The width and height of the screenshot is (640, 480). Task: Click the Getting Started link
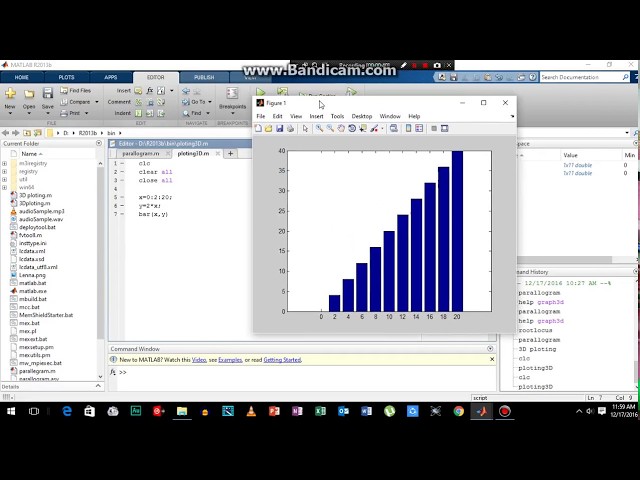coord(282,360)
